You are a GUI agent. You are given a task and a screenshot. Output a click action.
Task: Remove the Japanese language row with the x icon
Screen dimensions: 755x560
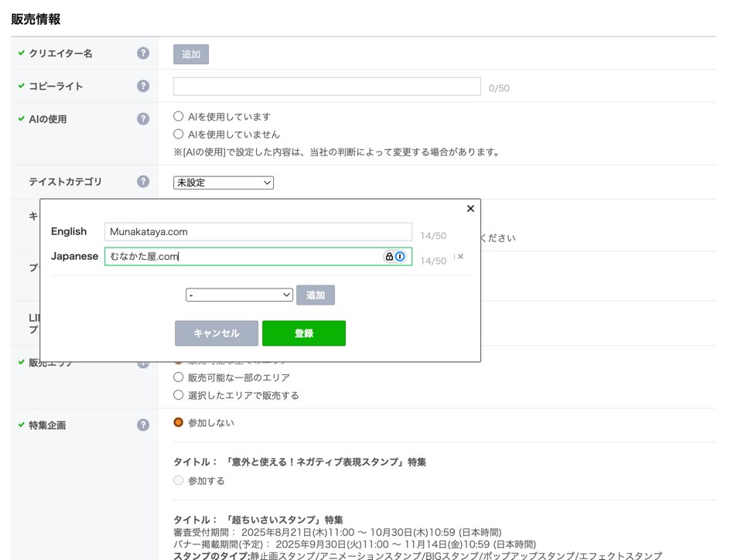pyautogui.click(x=460, y=257)
